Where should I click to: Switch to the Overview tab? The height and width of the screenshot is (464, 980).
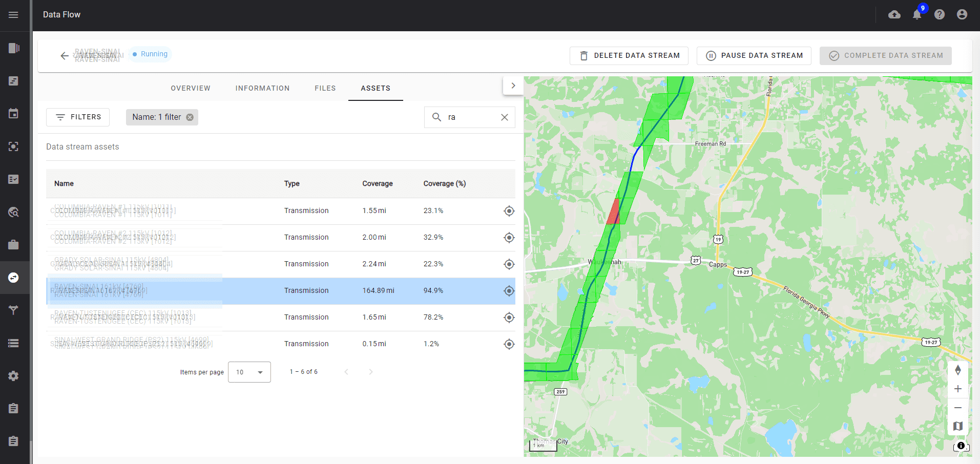pos(191,88)
